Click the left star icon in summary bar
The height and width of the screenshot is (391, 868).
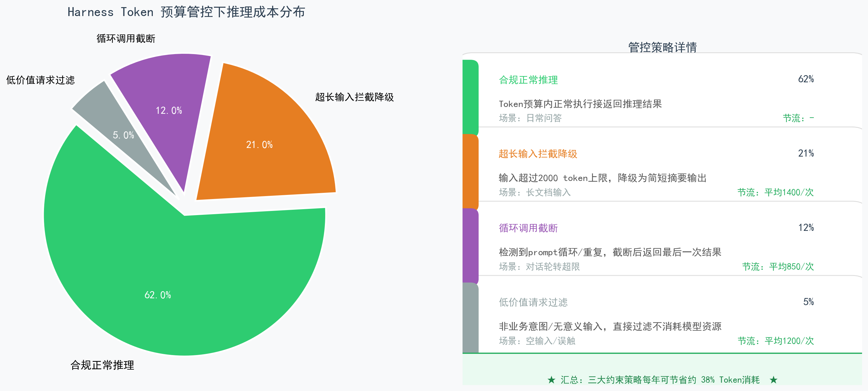click(x=551, y=380)
